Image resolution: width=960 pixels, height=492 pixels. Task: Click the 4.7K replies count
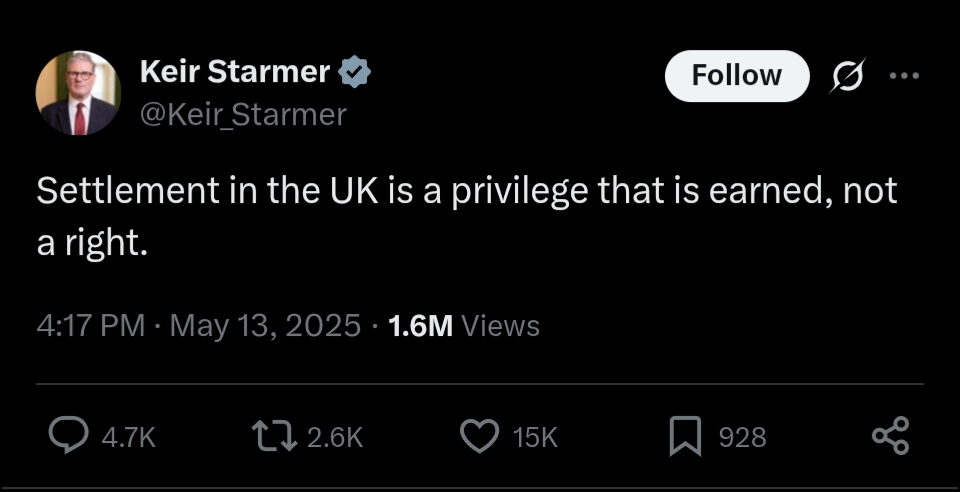(x=130, y=437)
